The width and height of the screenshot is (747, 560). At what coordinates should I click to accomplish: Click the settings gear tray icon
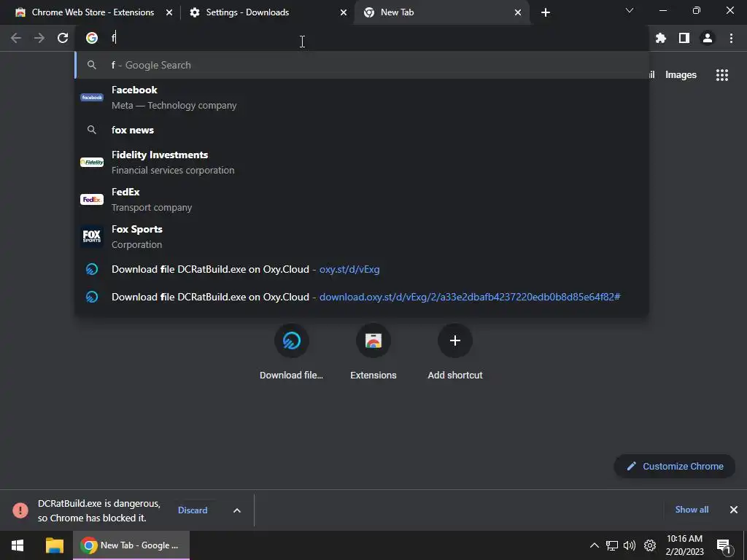[650, 545]
